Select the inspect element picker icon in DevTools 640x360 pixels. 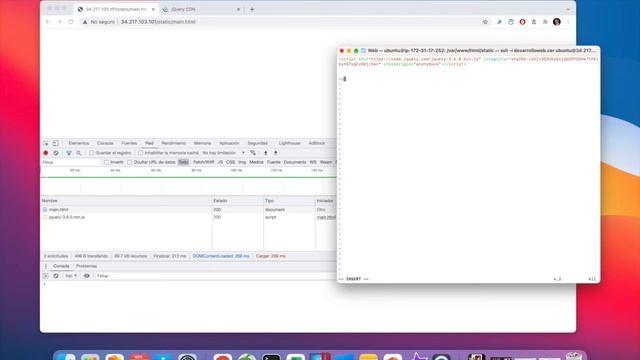coord(46,143)
